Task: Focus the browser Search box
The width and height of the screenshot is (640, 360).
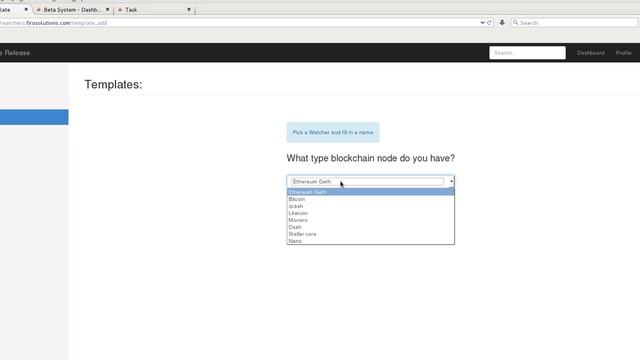Action: pos(574,23)
